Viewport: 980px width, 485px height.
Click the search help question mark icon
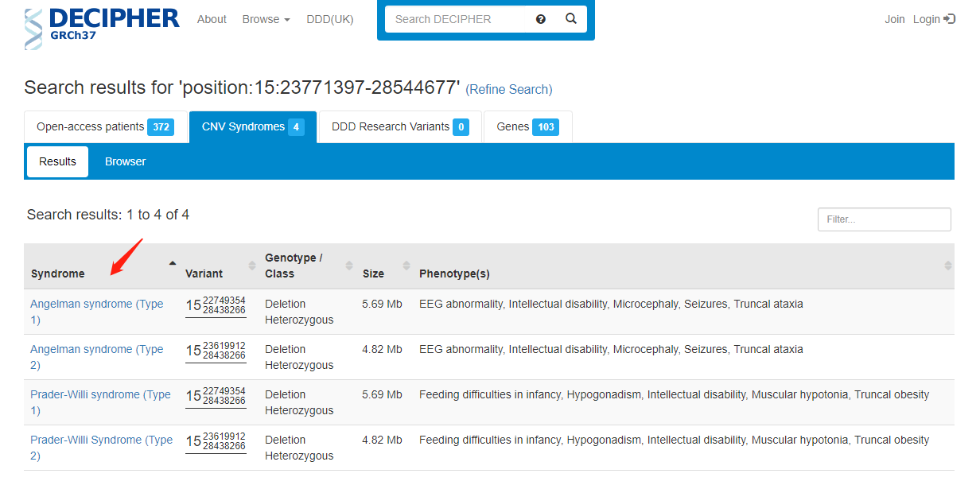(541, 19)
